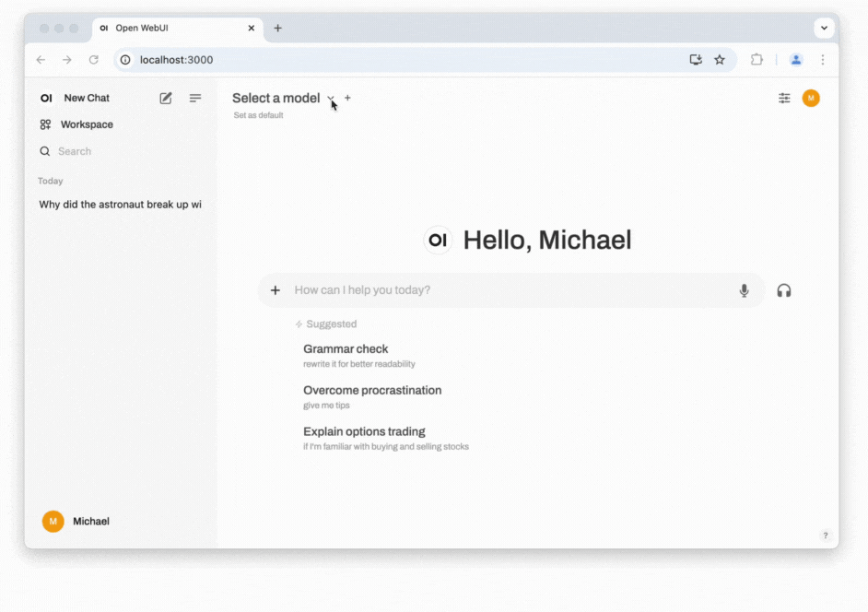Activate voice input with the microphone icon
868x612 pixels.
coord(744,289)
